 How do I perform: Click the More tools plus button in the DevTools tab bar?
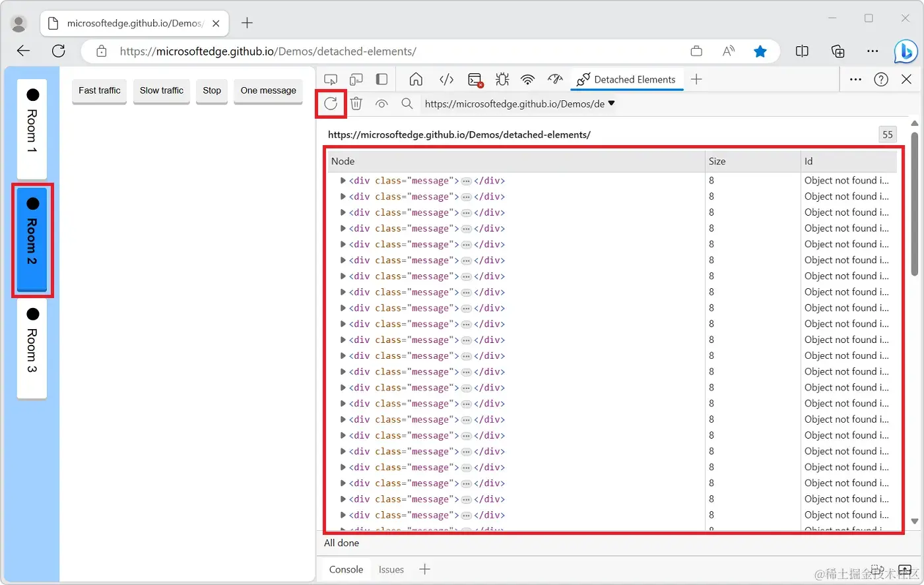coord(696,80)
